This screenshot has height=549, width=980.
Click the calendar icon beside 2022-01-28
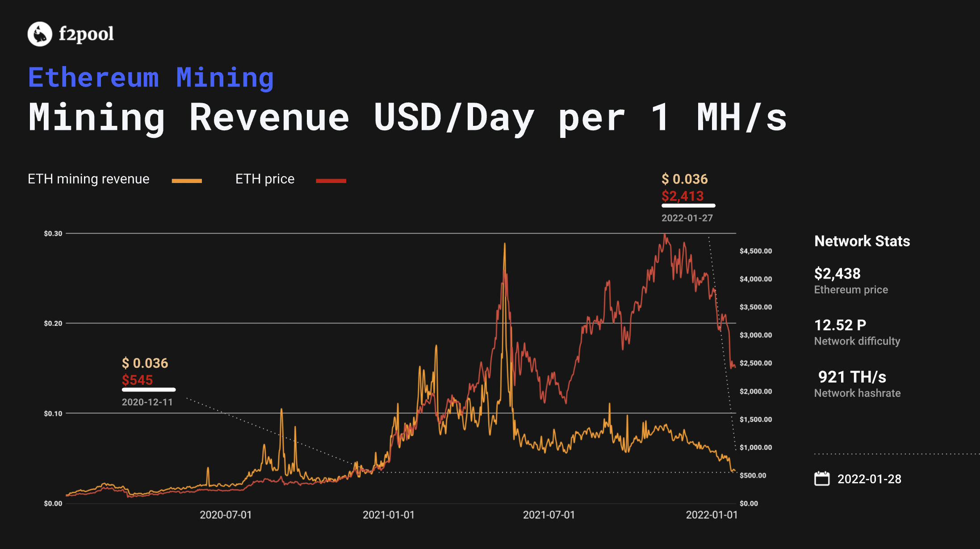click(822, 478)
